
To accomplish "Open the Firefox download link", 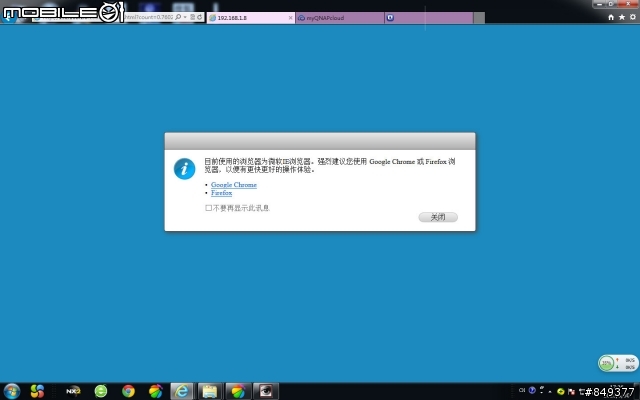I will (222, 193).
